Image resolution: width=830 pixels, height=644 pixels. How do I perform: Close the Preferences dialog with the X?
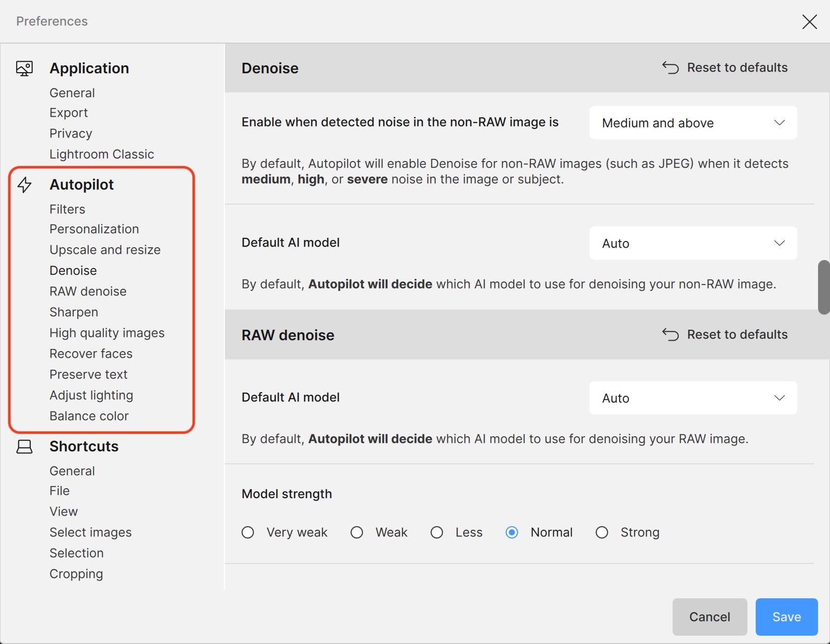(809, 22)
